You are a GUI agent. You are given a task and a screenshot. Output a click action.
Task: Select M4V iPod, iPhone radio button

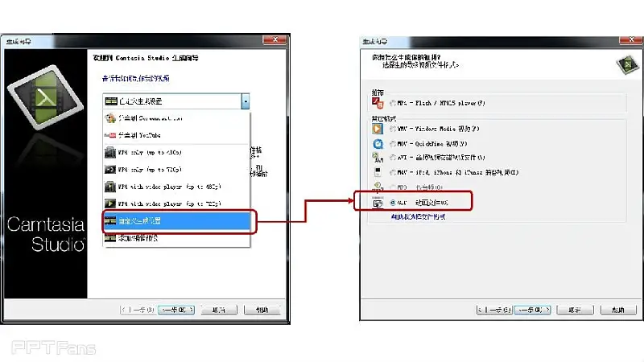tap(393, 172)
